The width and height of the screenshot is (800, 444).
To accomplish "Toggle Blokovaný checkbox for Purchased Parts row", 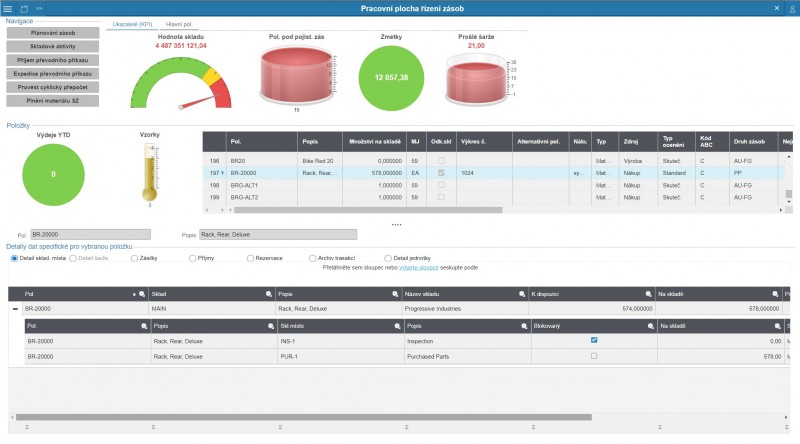I will [594, 355].
